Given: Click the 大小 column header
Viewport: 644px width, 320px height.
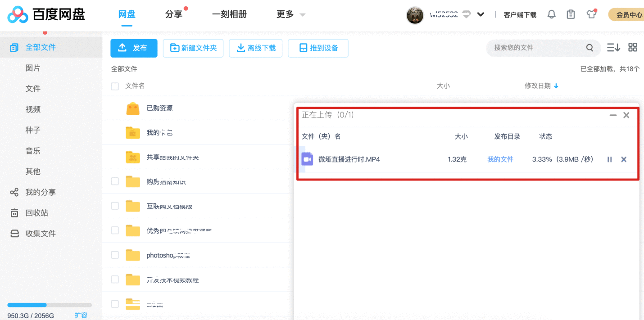Looking at the screenshot, I should coord(443,86).
